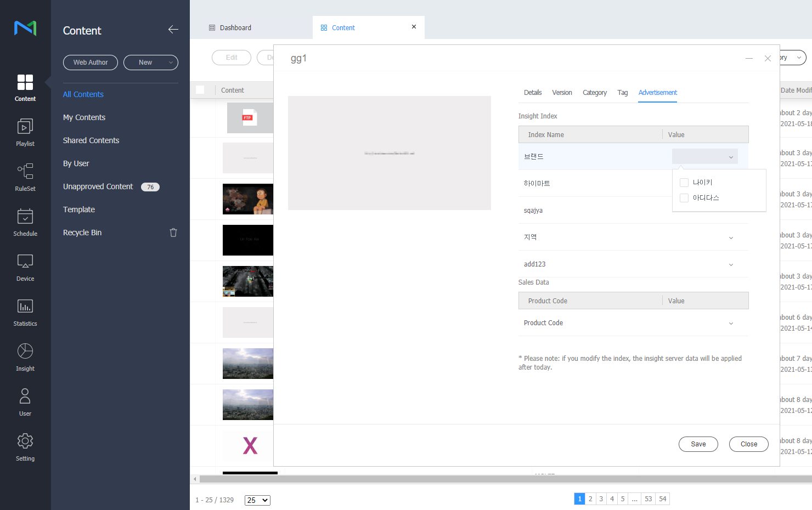The height and width of the screenshot is (510, 812).
Task: Expand the add123 value dropdown
Action: [731, 264]
